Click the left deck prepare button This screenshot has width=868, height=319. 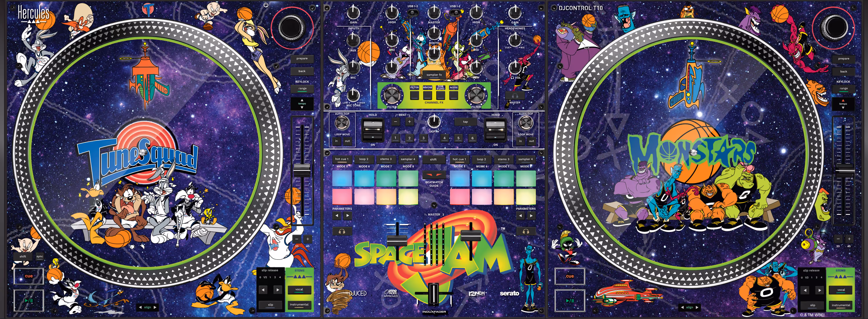(x=302, y=59)
